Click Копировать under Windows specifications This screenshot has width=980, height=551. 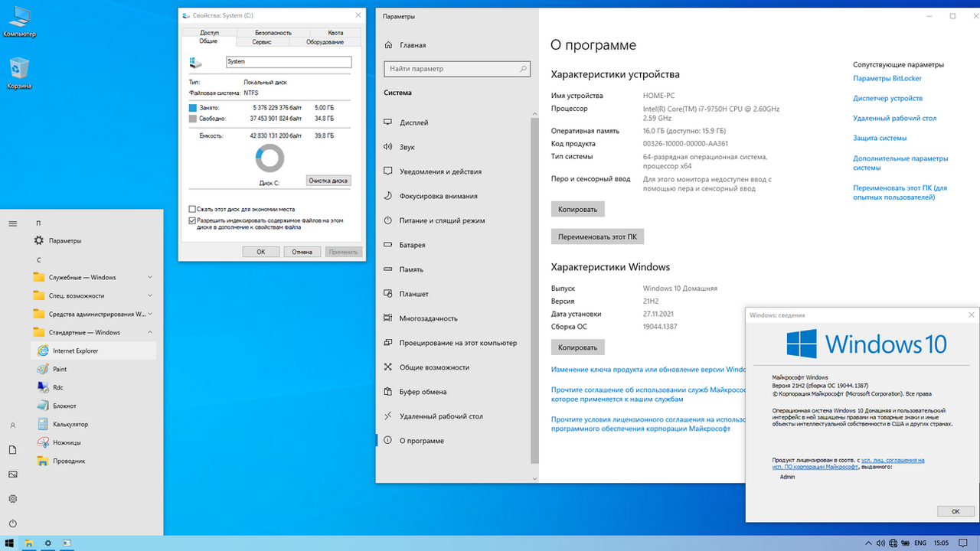[578, 347]
